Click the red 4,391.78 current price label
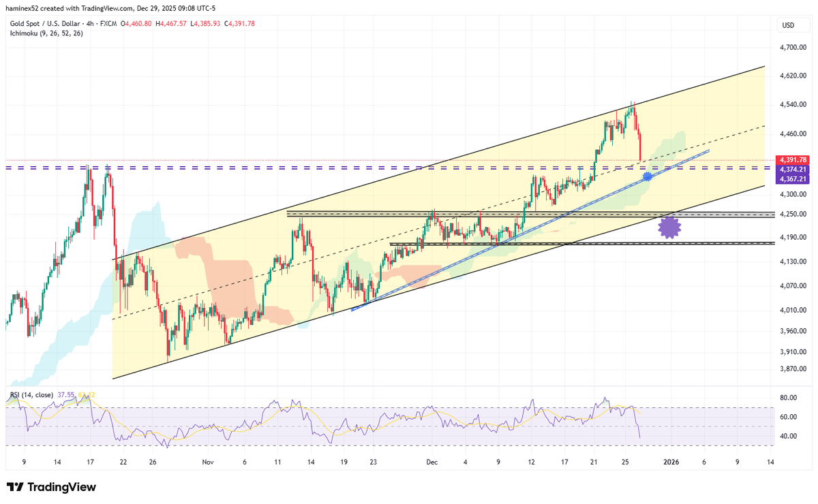818x504 pixels. (x=793, y=160)
